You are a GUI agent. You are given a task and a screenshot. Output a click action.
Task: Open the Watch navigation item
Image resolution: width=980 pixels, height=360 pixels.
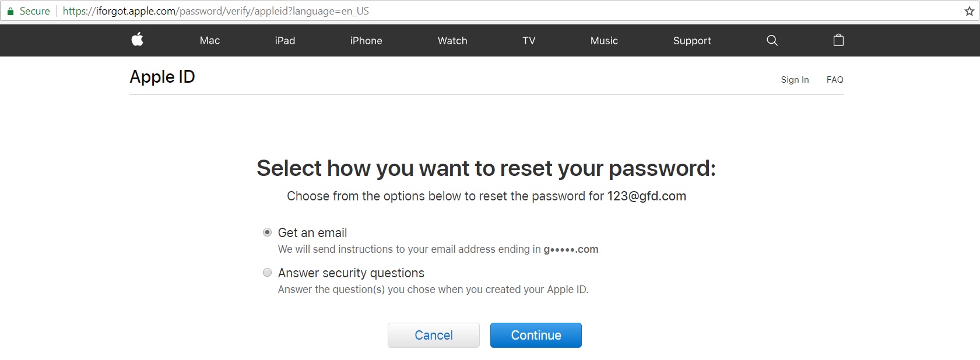pos(452,41)
